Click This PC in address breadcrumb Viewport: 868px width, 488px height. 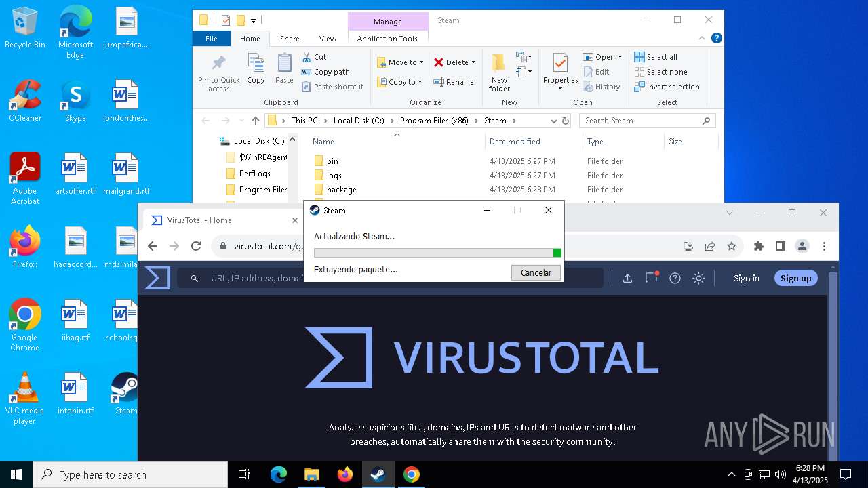(304, 121)
